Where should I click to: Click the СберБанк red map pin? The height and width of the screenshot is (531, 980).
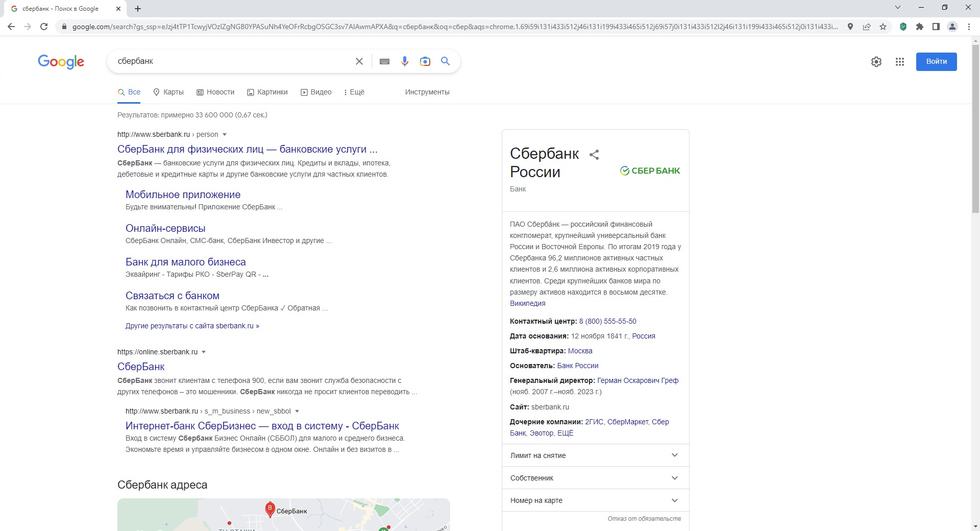(x=270, y=509)
